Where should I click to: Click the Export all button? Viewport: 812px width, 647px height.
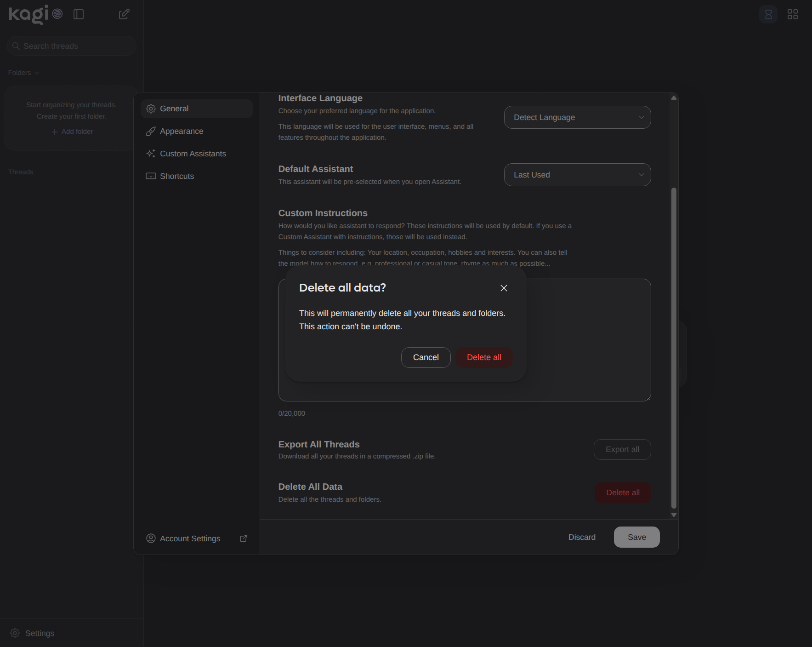click(622, 449)
